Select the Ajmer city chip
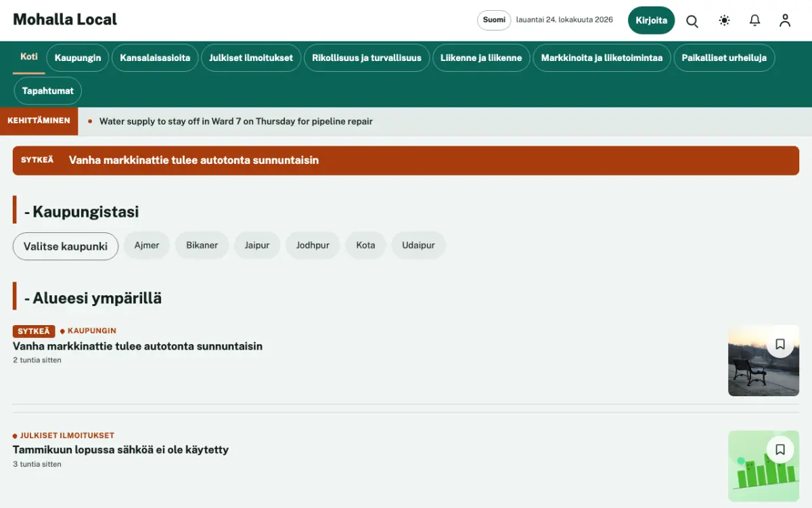812x508 pixels. 147,245
